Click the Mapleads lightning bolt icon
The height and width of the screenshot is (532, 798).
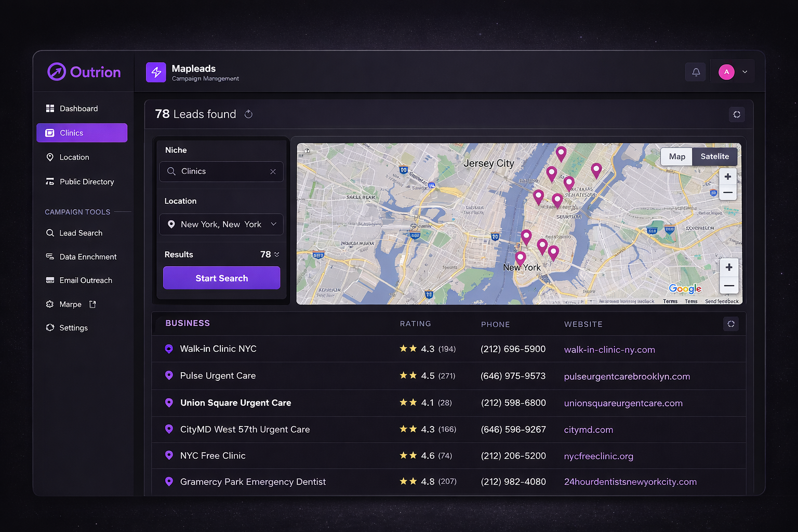tap(156, 73)
